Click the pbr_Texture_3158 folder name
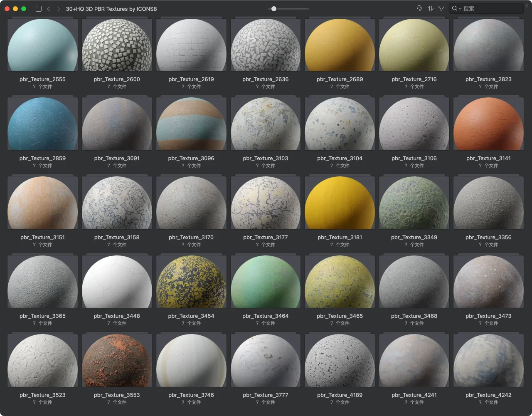Viewport: 532px width, 416px height. (x=117, y=237)
